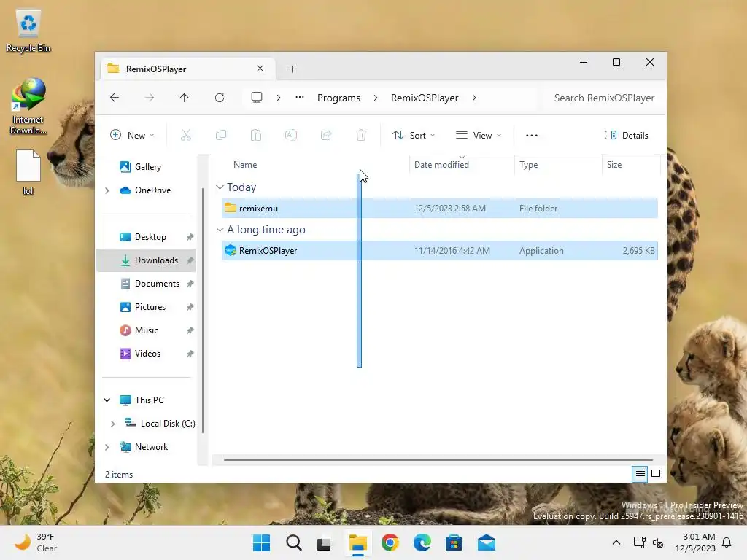Viewport: 747px width, 560px height.
Task: Select Downloads in the navigation pane
Action: click(147, 260)
